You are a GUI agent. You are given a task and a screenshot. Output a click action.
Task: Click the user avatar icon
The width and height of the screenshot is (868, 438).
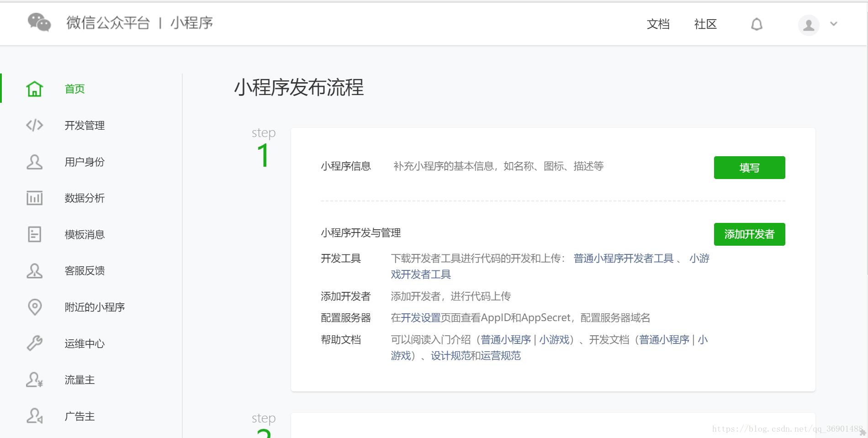coord(809,25)
